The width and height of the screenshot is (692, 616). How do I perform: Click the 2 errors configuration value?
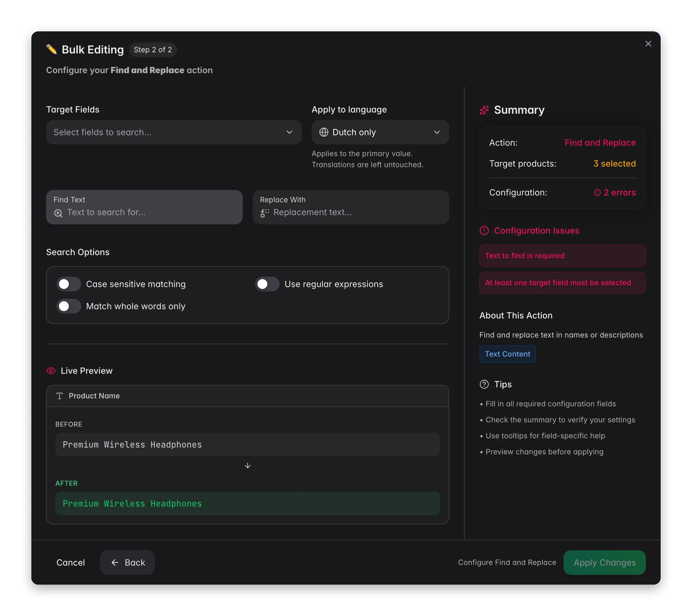[615, 192]
